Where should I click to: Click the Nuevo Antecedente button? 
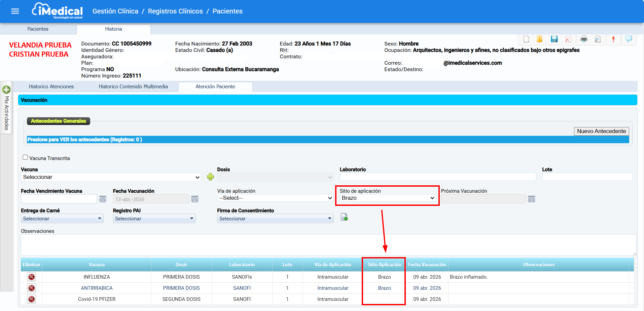[601, 131]
